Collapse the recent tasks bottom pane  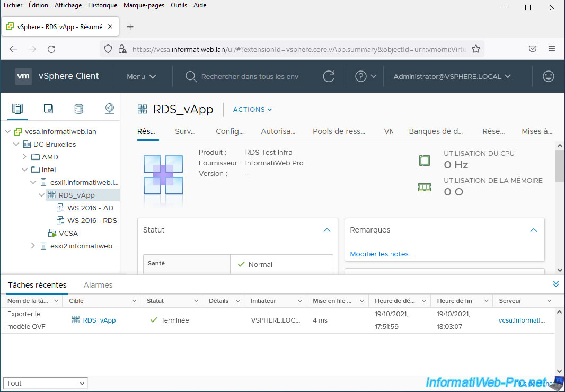(556, 284)
